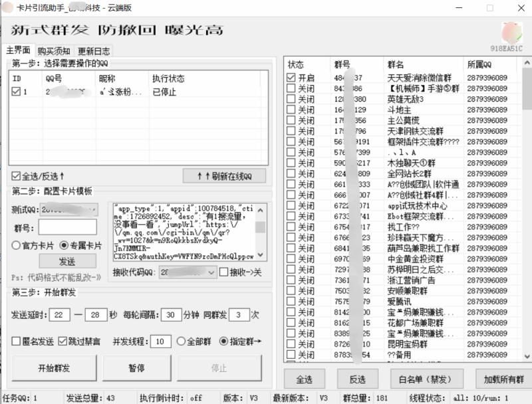Click the 并发线程 field showing 10
The image size is (532, 404).
coord(160,342)
